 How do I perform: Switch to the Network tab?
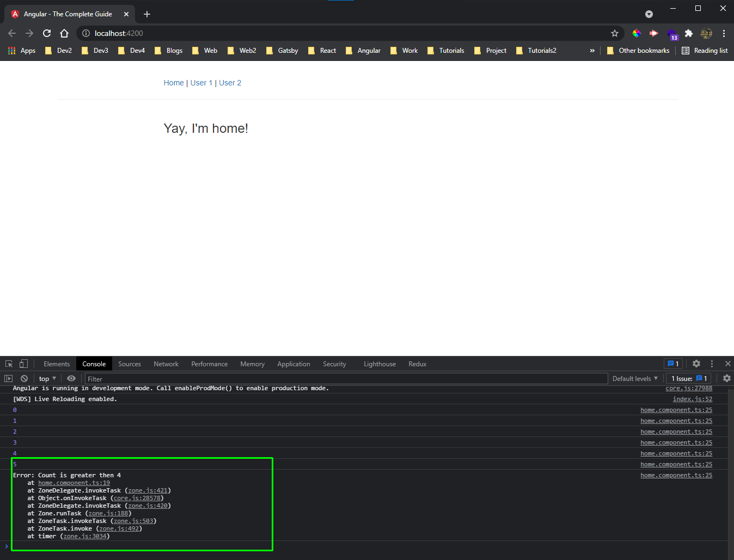pos(166,364)
